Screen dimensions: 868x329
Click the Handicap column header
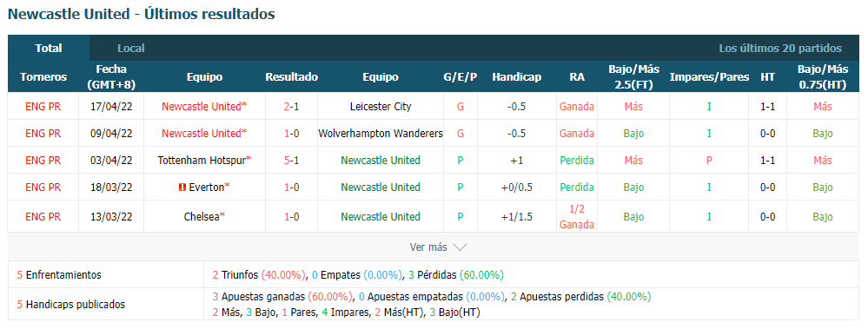pyautogui.click(x=516, y=77)
